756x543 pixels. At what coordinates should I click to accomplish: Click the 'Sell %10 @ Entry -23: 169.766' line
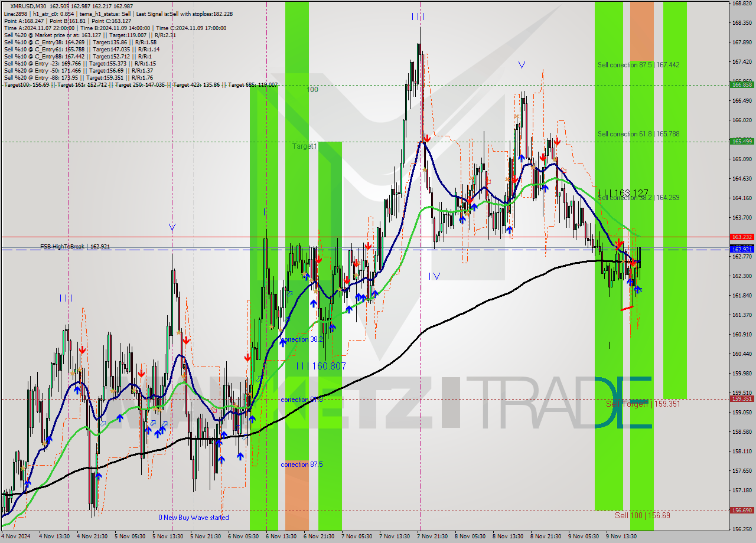(x=79, y=63)
